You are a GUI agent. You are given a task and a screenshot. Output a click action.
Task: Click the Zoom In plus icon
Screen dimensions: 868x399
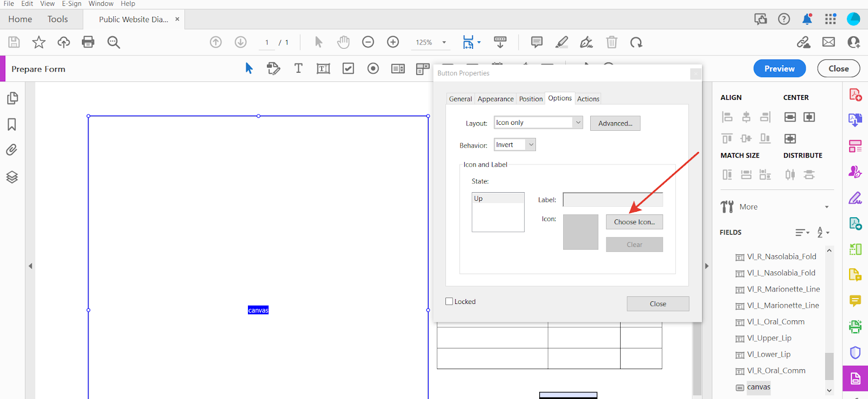coord(393,42)
